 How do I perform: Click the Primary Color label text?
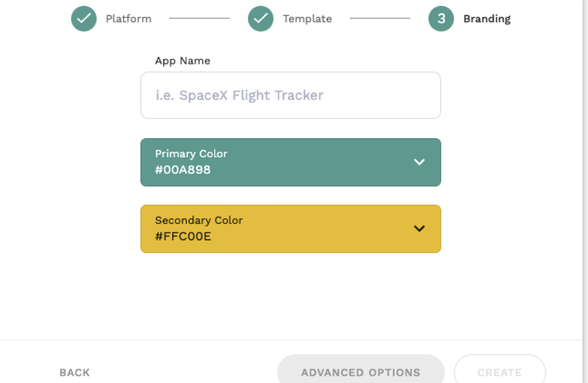tap(191, 154)
